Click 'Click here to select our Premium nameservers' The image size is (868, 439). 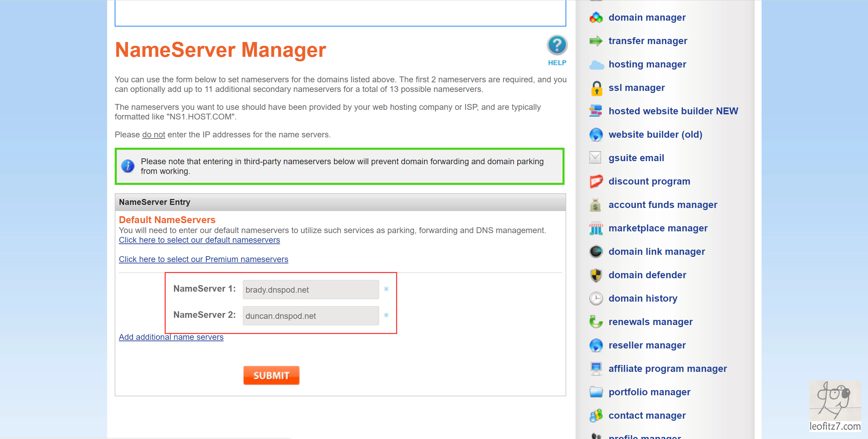[x=204, y=259]
